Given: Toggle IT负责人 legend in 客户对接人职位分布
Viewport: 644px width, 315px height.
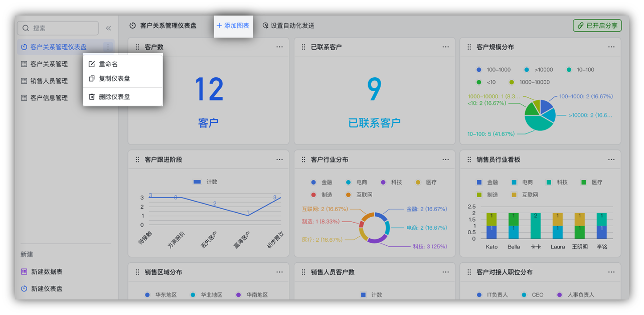Looking at the screenshot, I should [x=492, y=295].
